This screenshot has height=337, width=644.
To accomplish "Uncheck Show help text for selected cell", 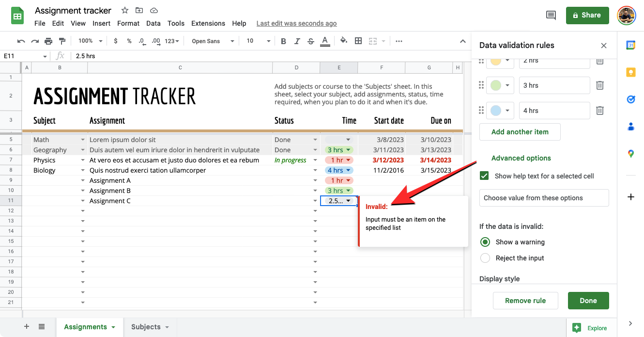I will coord(484,176).
